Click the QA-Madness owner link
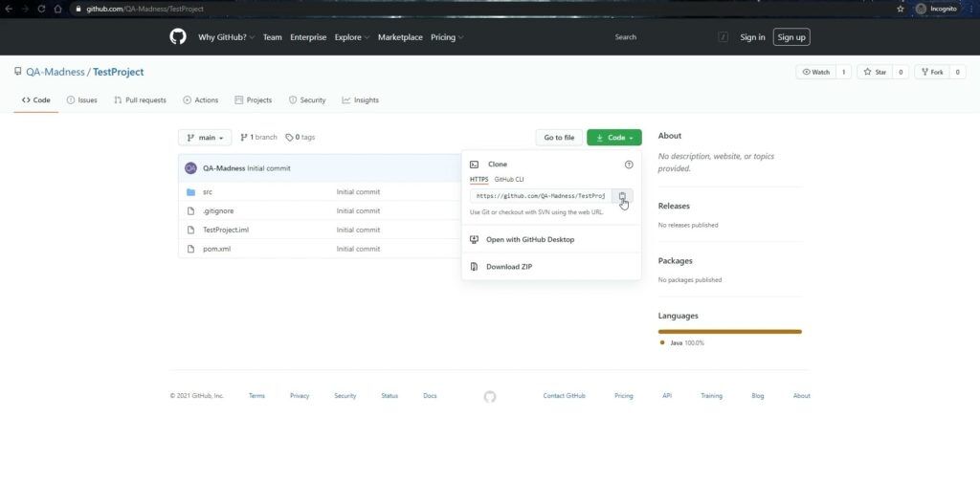The height and width of the screenshot is (484, 980). 55,72
